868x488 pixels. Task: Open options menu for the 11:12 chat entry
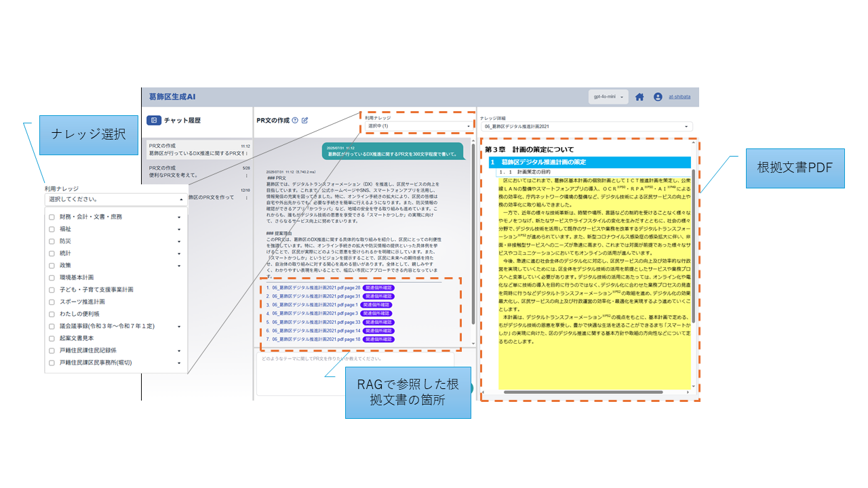[x=246, y=154]
